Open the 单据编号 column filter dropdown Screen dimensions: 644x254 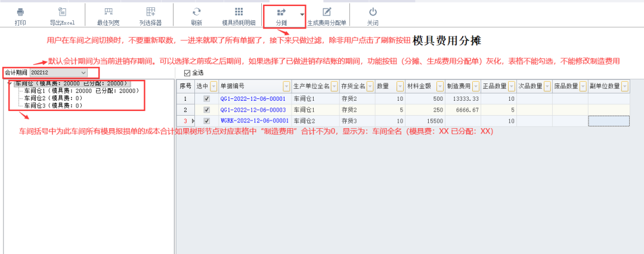(x=286, y=86)
